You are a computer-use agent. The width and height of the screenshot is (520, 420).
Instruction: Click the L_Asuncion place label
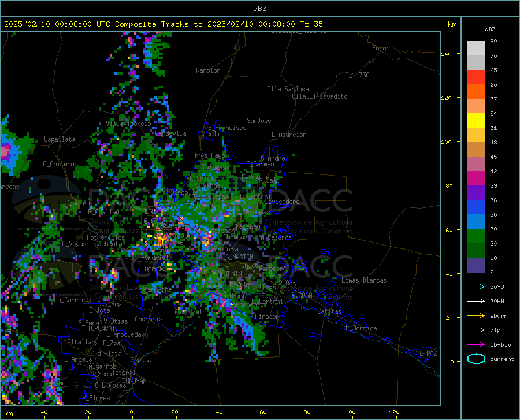289,135
